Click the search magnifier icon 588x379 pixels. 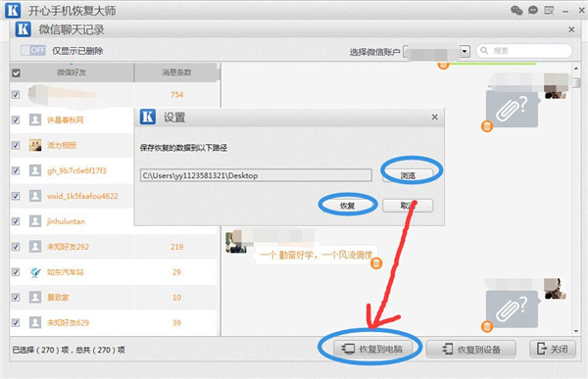[484, 50]
